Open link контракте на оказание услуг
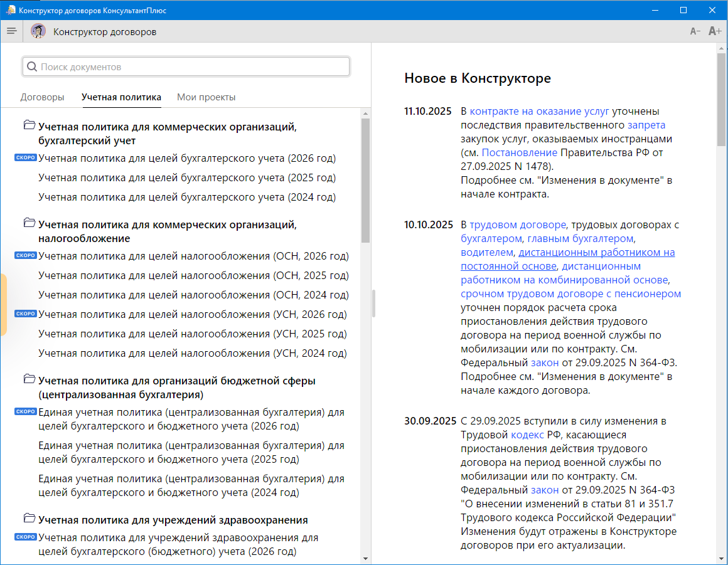The width and height of the screenshot is (728, 565). coord(539,112)
